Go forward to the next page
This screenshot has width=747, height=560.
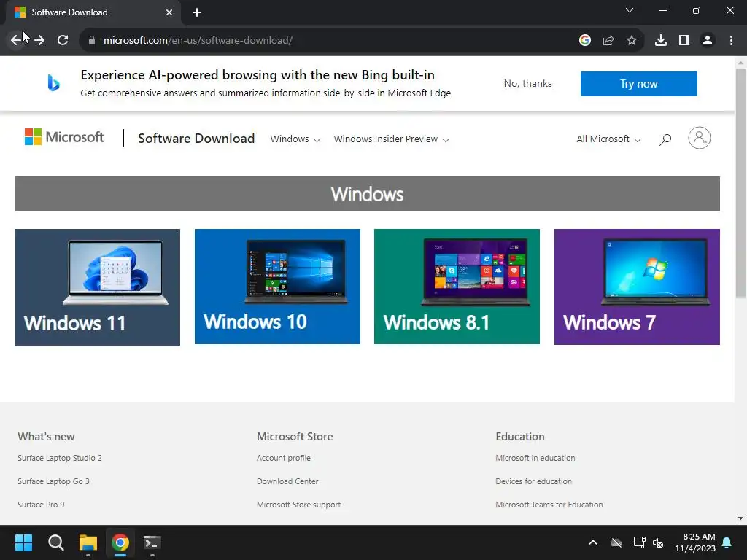[x=39, y=40]
